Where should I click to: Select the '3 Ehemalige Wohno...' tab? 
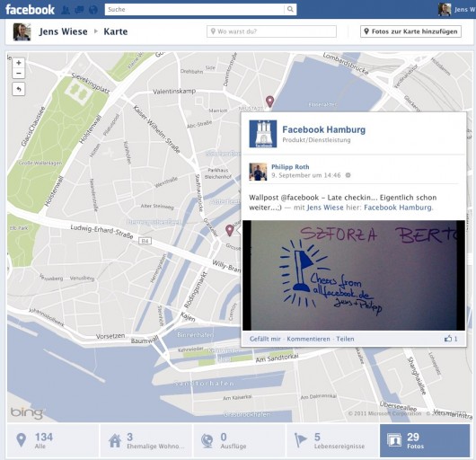[x=145, y=440]
